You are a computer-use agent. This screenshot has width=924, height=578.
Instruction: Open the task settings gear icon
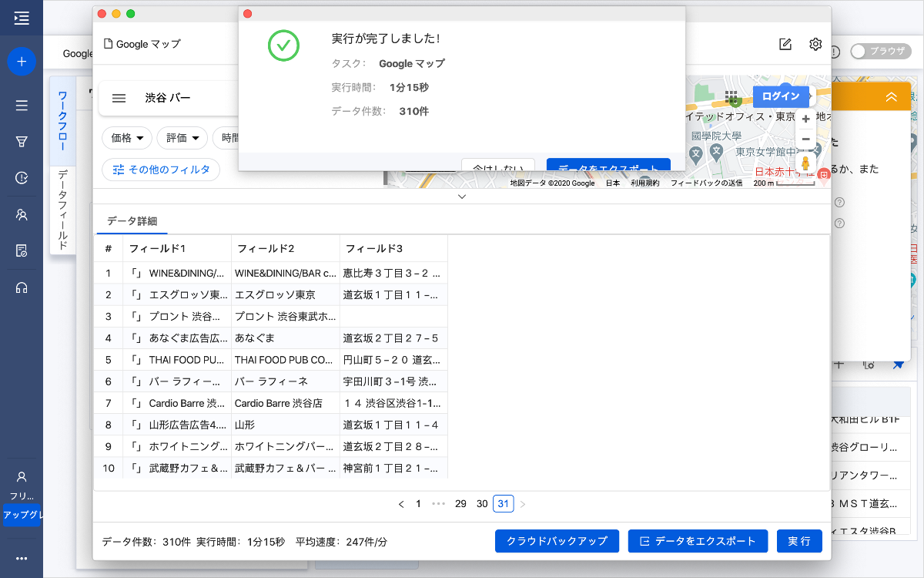point(815,44)
